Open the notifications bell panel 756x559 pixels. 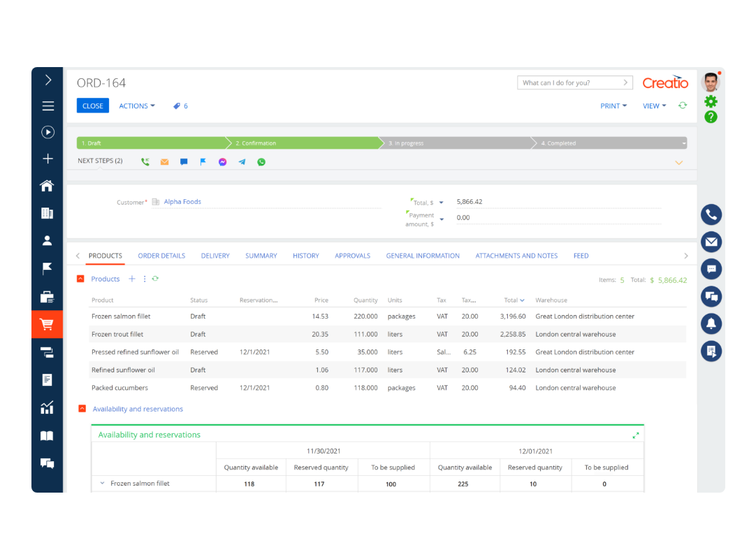point(711,324)
